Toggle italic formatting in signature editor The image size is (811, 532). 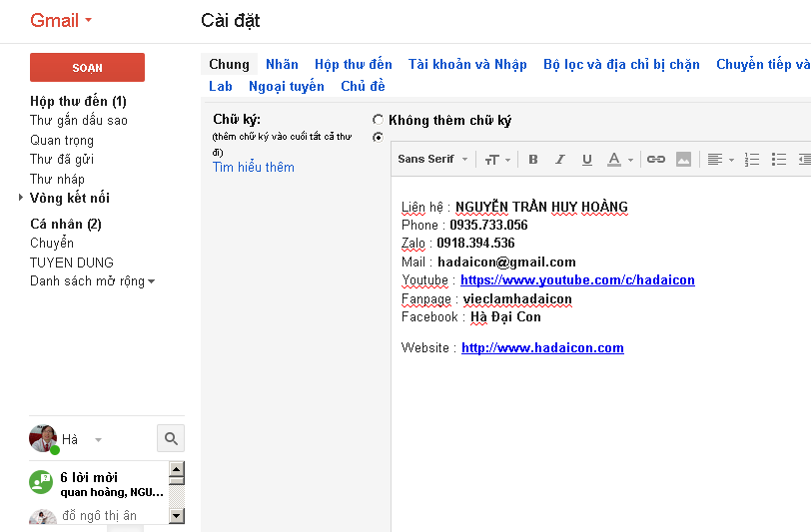coord(560,160)
